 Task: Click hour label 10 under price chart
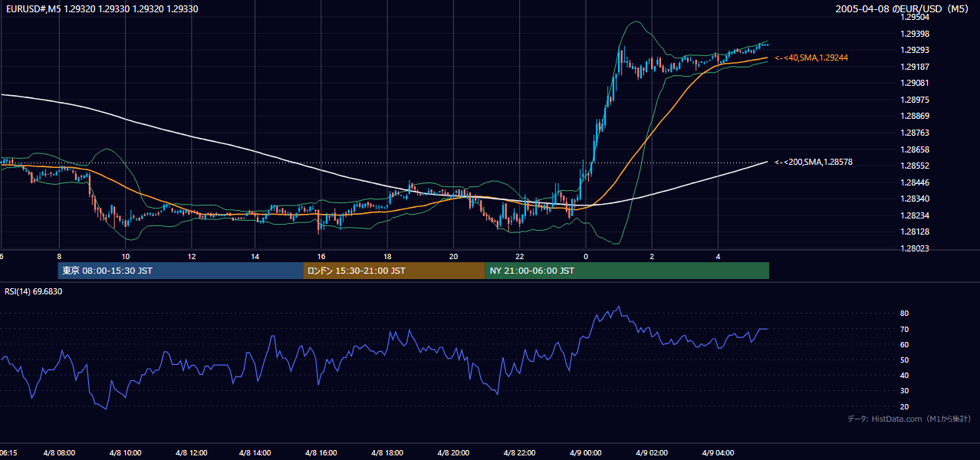(x=125, y=256)
